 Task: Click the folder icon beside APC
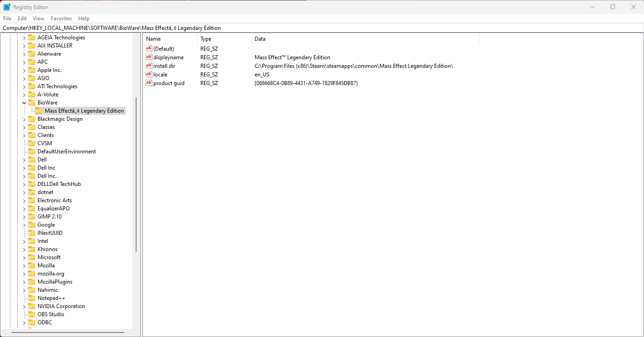tap(32, 62)
